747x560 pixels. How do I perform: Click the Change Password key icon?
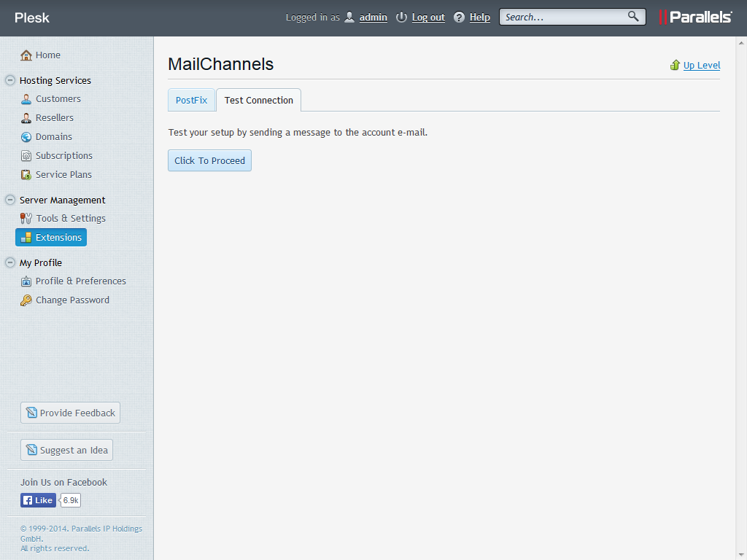tap(26, 300)
